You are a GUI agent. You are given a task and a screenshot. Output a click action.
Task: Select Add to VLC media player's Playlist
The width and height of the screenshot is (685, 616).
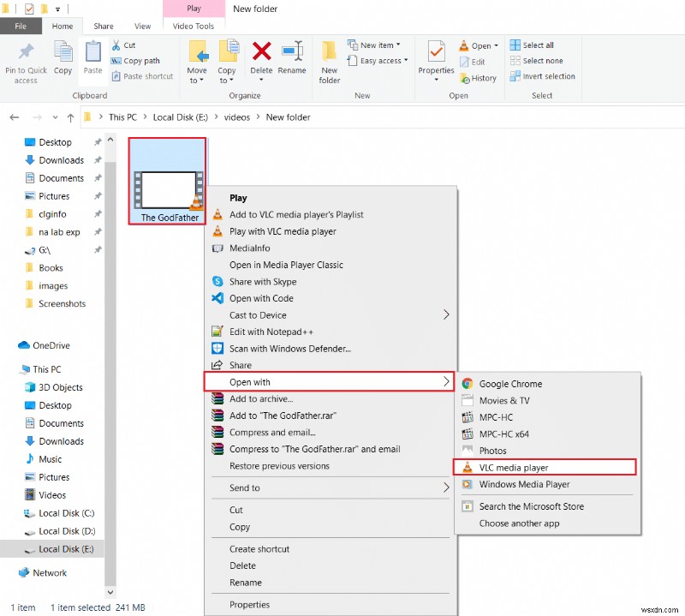tap(331, 215)
